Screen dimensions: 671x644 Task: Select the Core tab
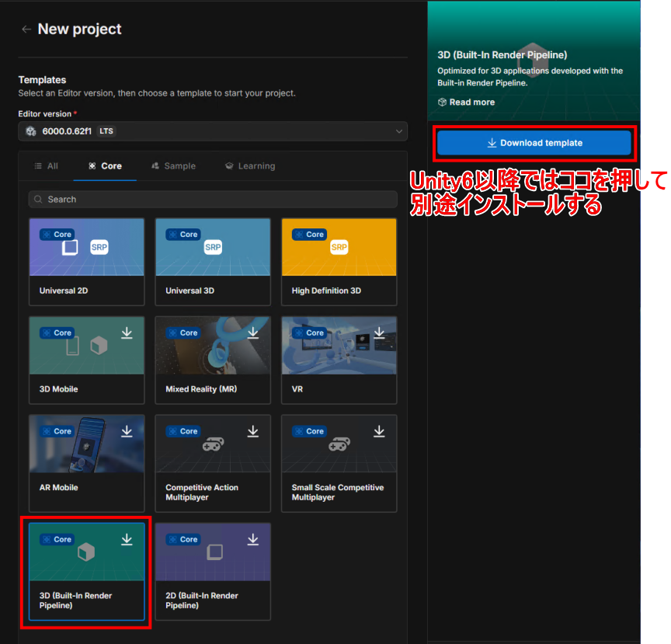(x=105, y=166)
